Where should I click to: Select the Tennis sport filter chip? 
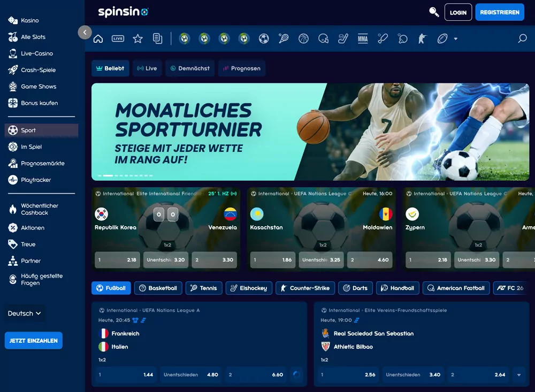204,288
